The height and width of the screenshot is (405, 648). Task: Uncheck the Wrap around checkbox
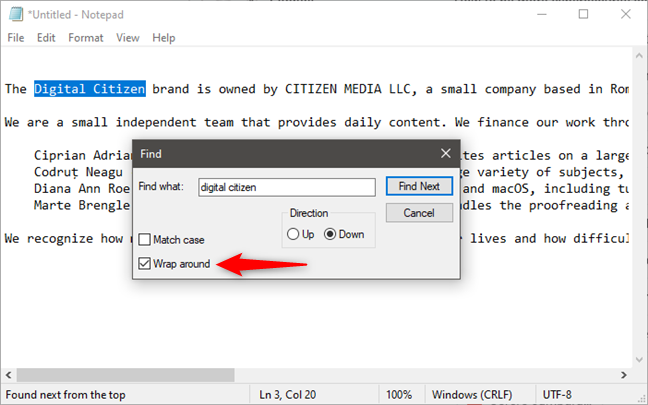144,263
